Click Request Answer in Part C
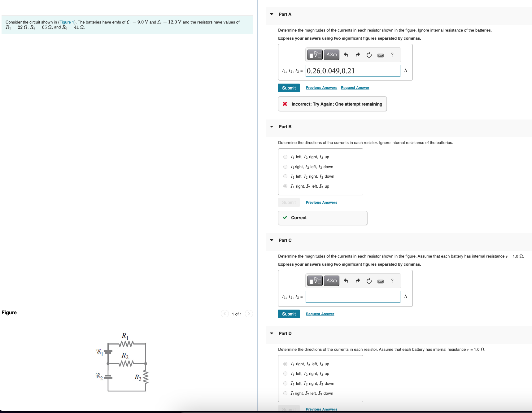 (320, 314)
